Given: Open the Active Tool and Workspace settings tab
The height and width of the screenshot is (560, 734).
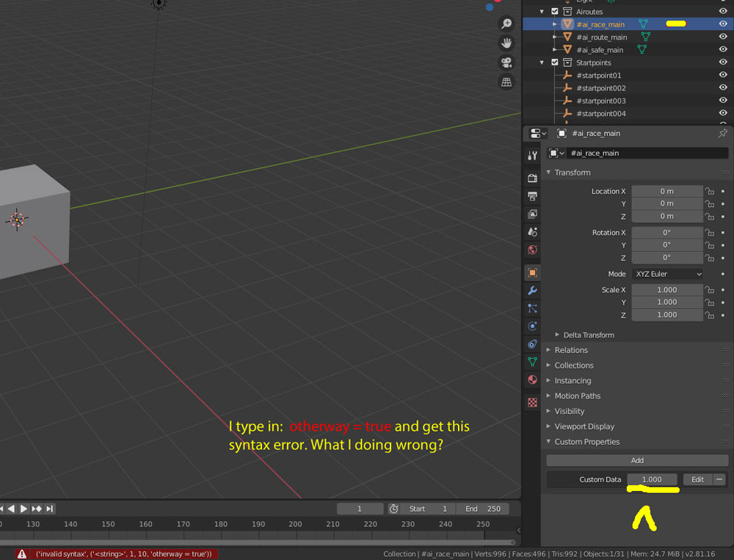Looking at the screenshot, I should pyautogui.click(x=532, y=156).
